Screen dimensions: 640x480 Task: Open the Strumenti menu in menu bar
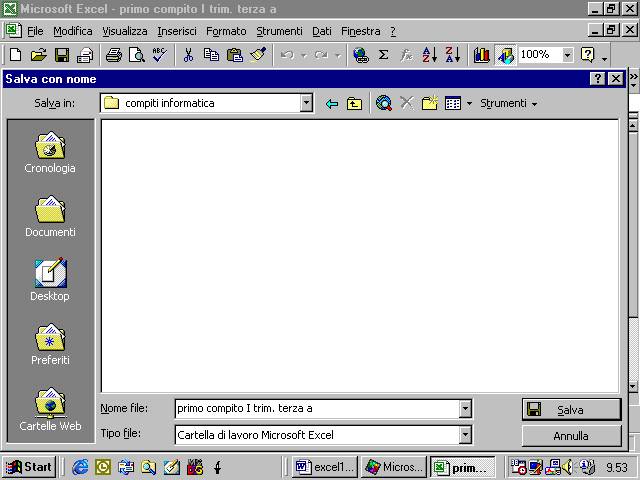click(279, 31)
